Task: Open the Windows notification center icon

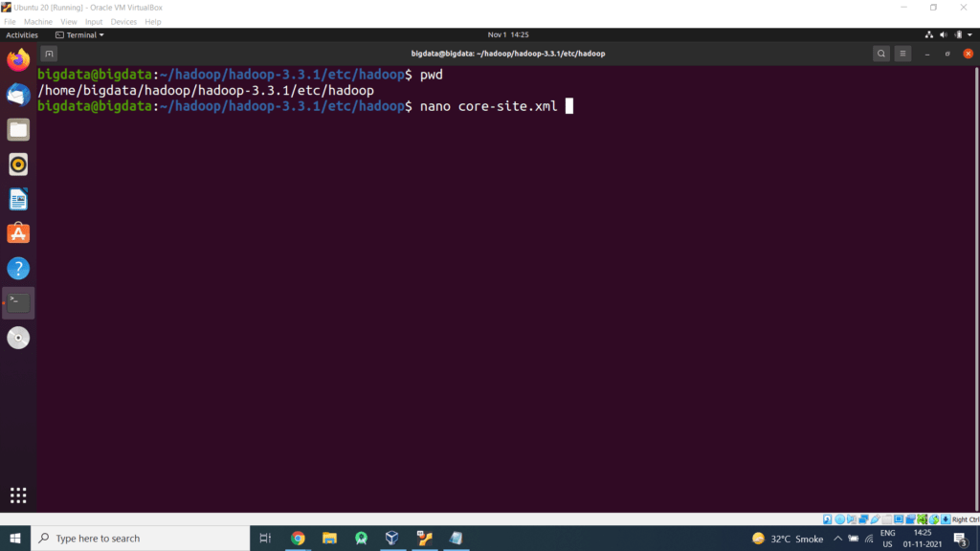Action: (961, 539)
